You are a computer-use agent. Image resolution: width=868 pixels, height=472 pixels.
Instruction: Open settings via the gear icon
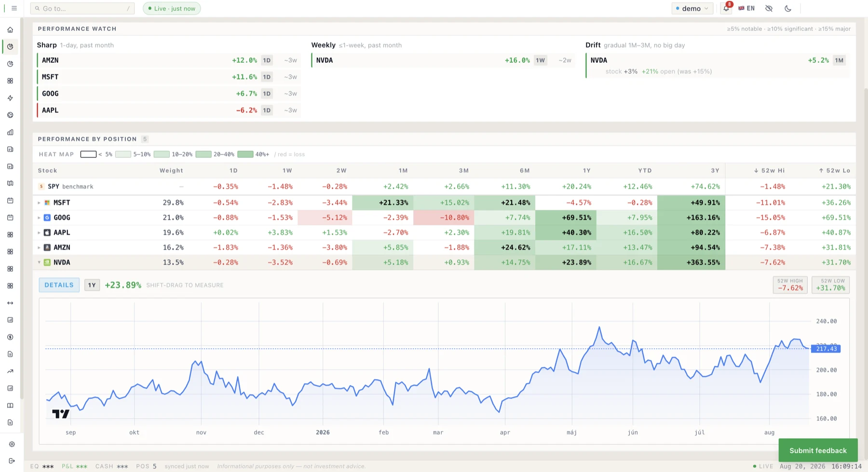click(12, 444)
